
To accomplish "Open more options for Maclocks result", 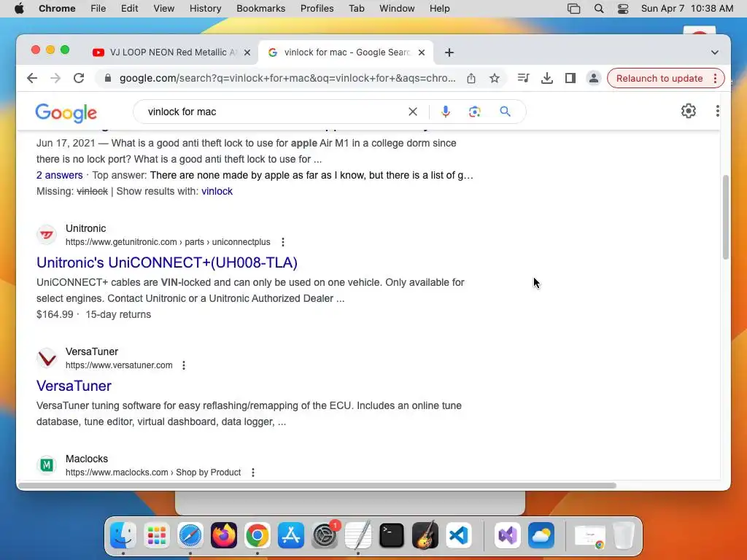I will coord(253,472).
